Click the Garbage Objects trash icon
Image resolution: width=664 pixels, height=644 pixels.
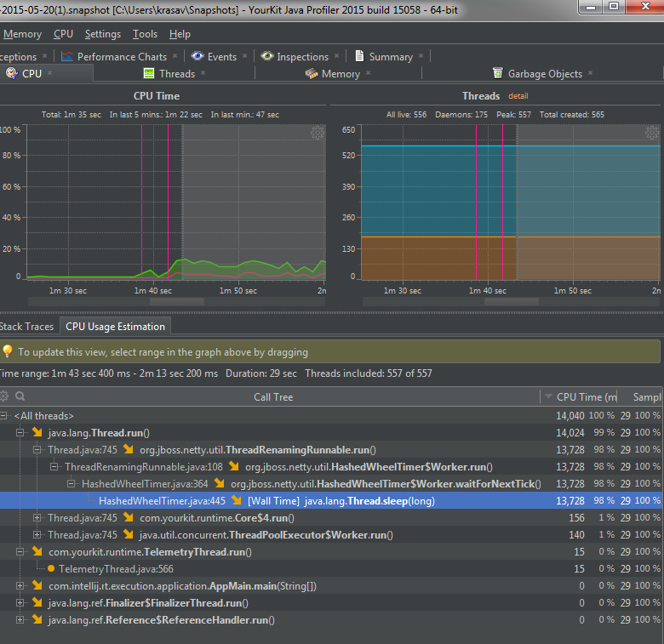coord(498,73)
